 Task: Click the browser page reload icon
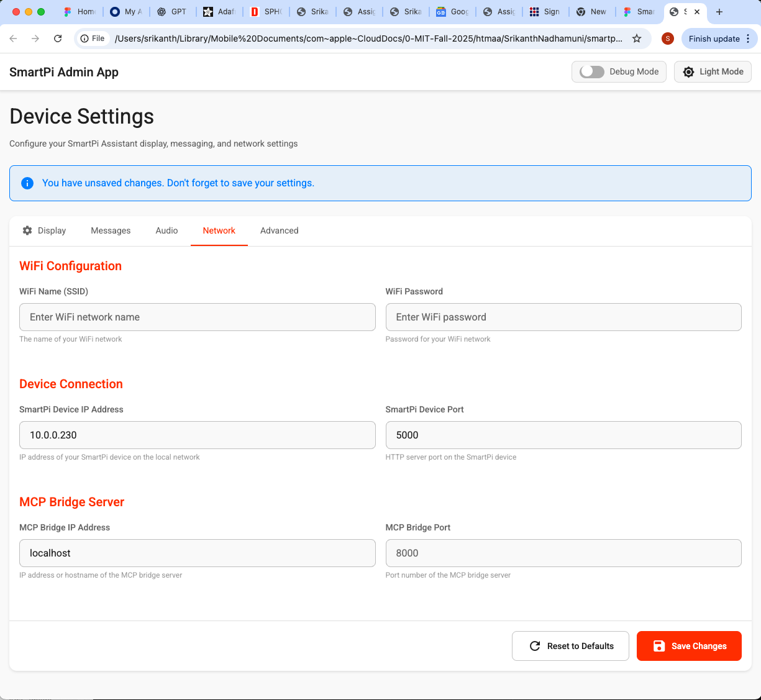[58, 39]
